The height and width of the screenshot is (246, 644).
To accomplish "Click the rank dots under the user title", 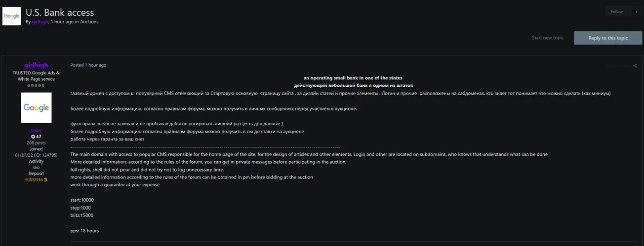I will pos(36,85).
